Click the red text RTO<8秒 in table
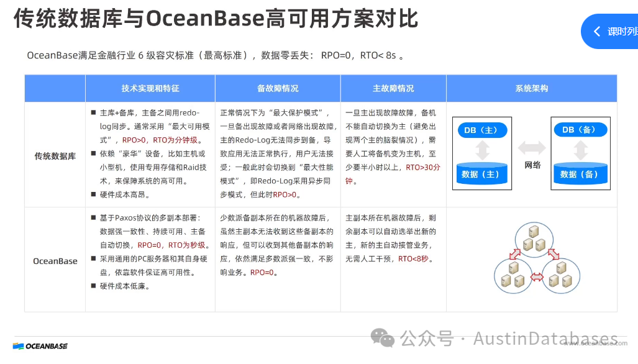This screenshot has height=364, width=638. 413,258
